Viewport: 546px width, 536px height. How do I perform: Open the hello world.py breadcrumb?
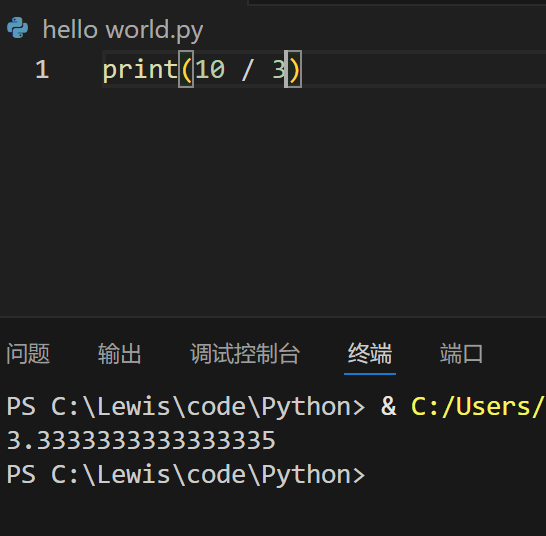coord(123,30)
